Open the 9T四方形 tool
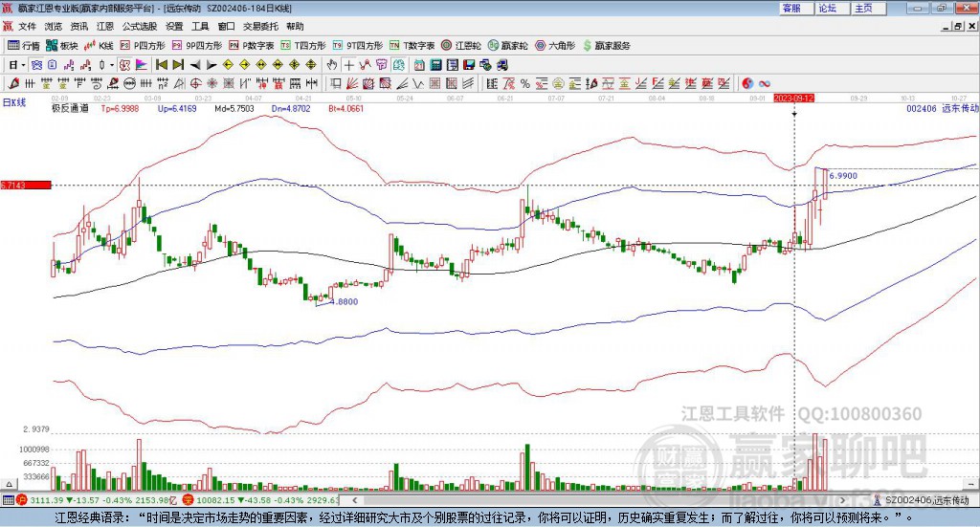This screenshot has height=527, width=980. click(x=358, y=46)
